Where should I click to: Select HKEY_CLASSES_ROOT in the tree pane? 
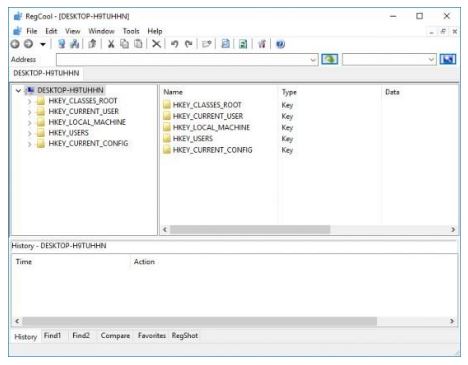[83, 101]
